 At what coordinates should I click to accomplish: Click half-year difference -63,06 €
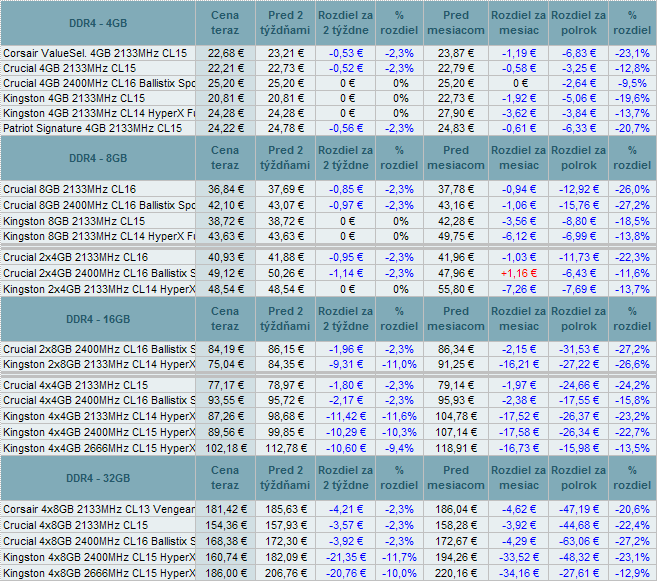pyautogui.click(x=579, y=541)
